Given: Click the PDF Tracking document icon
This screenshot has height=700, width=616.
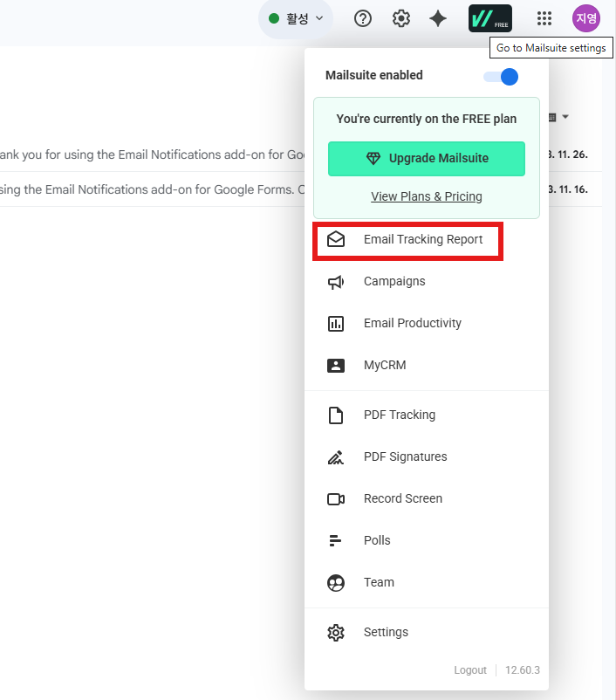Looking at the screenshot, I should pos(336,415).
